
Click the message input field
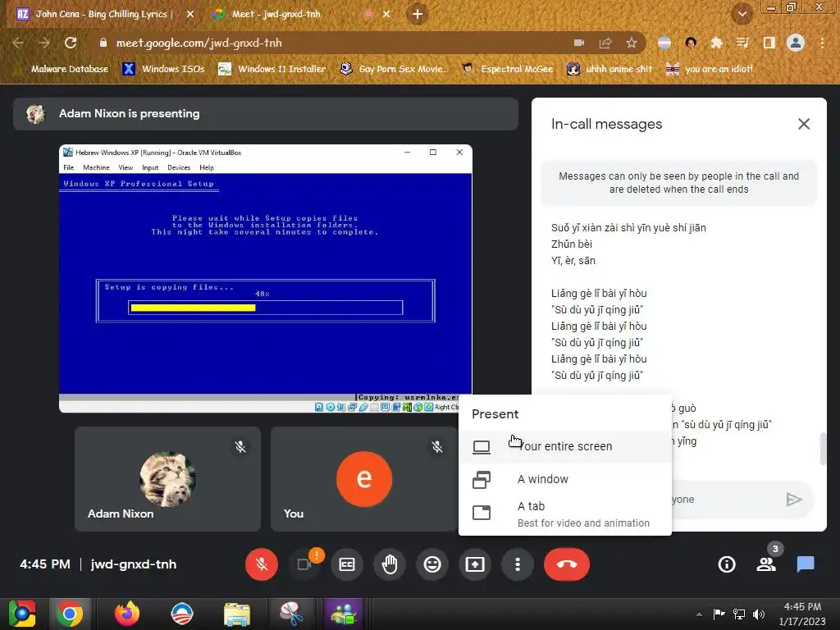point(724,500)
